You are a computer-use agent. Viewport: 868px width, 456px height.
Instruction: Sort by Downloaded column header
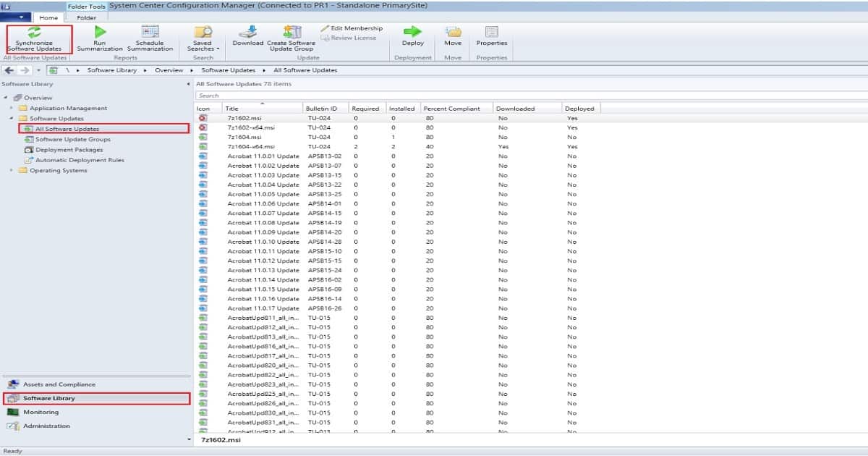pos(527,109)
